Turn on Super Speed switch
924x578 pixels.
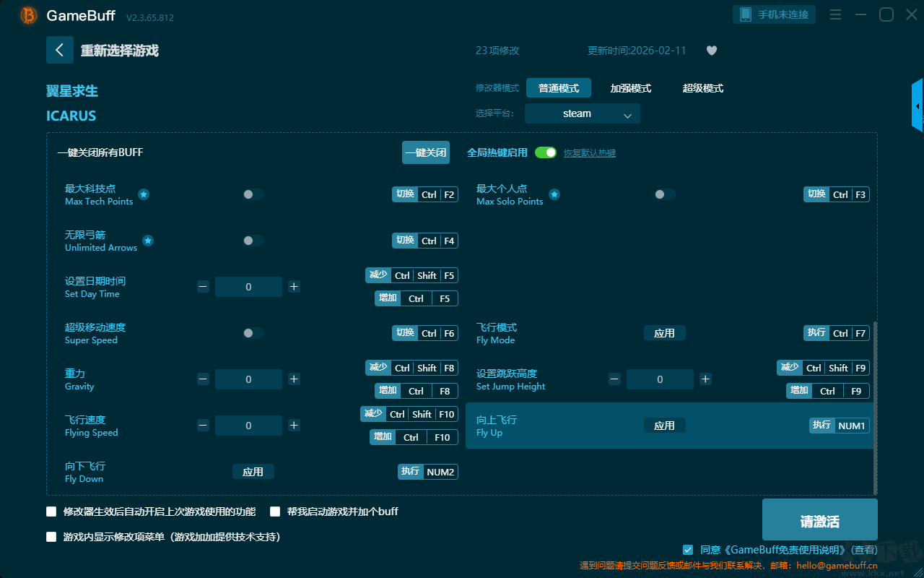click(x=253, y=333)
